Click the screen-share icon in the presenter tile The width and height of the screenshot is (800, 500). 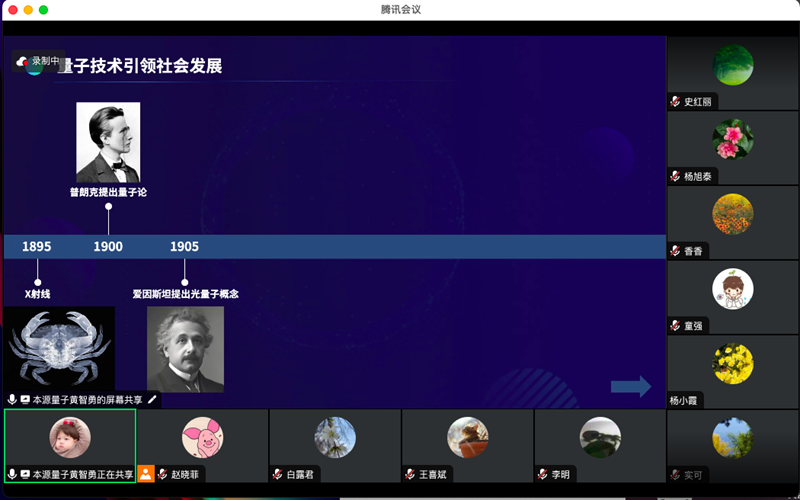[25, 474]
